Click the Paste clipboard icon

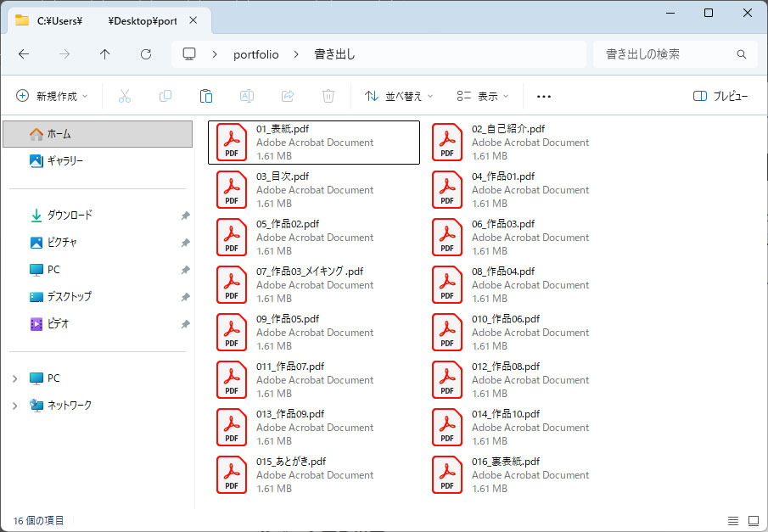[x=206, y=96]
